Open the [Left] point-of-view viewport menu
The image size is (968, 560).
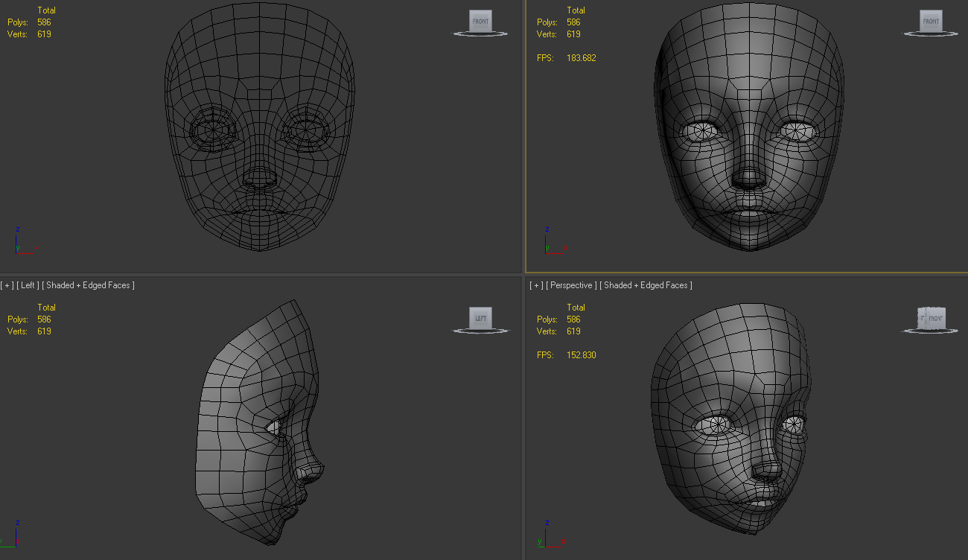pos(28,285)
